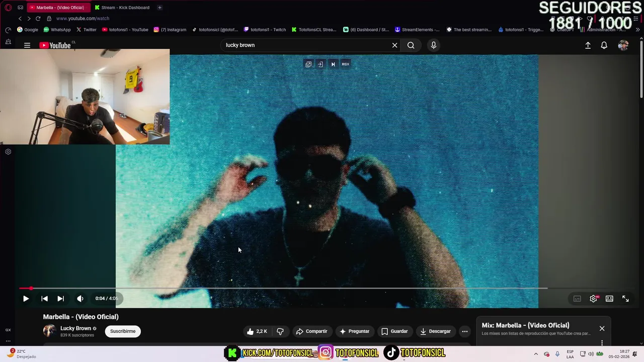Toggle subtitles in the player

click(577, 299)
